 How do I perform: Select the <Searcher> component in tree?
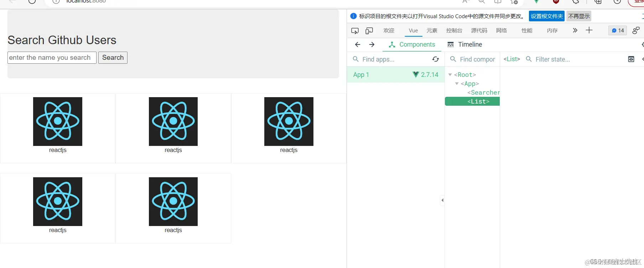pos(483,93)
